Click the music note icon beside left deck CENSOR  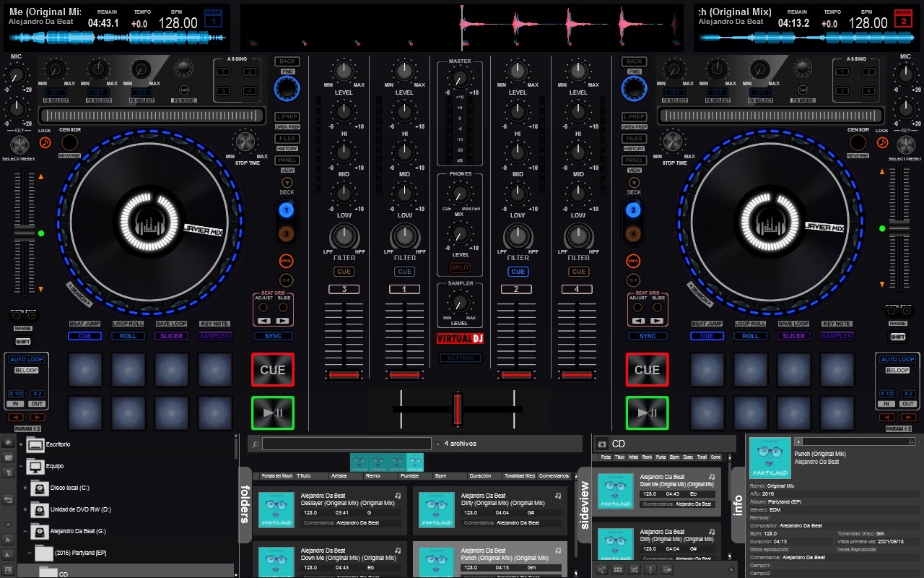(x=44, y=143)
